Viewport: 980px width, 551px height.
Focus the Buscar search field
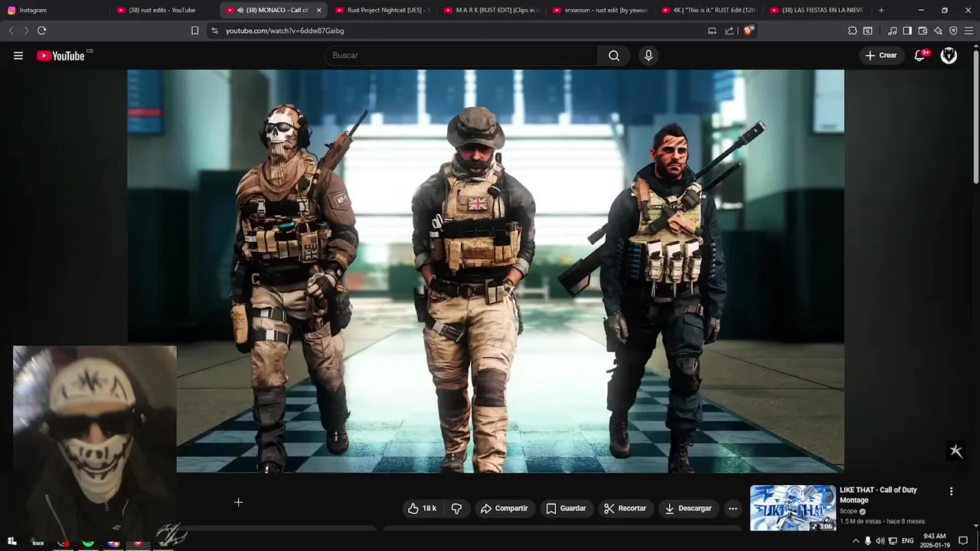462,55
